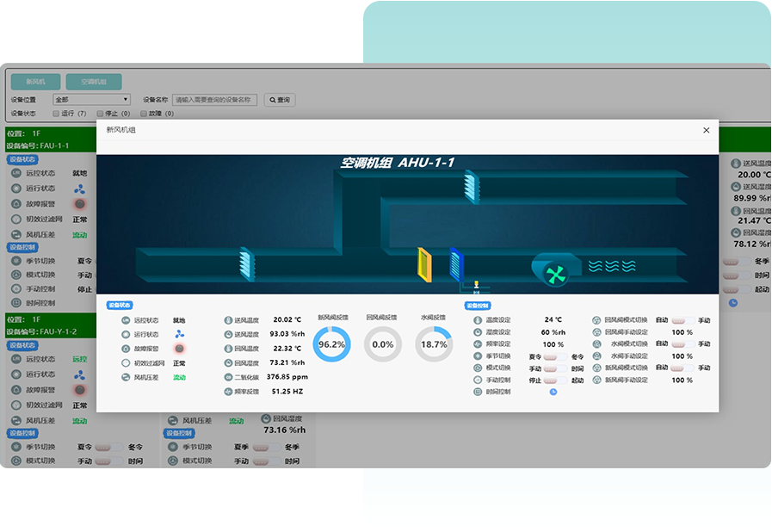772x532 pixels.
Task: Click 运行状态 row icon in AHU-1-1 dialog
Action: click(x=126, y=335)
